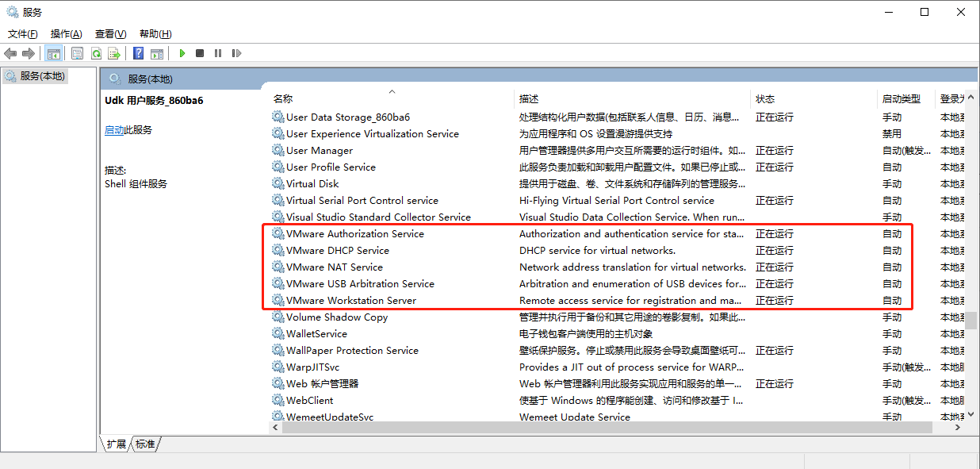Select User Experience Virtualization Service row
The image size is (980, 469).
click(x=373, y=133)
